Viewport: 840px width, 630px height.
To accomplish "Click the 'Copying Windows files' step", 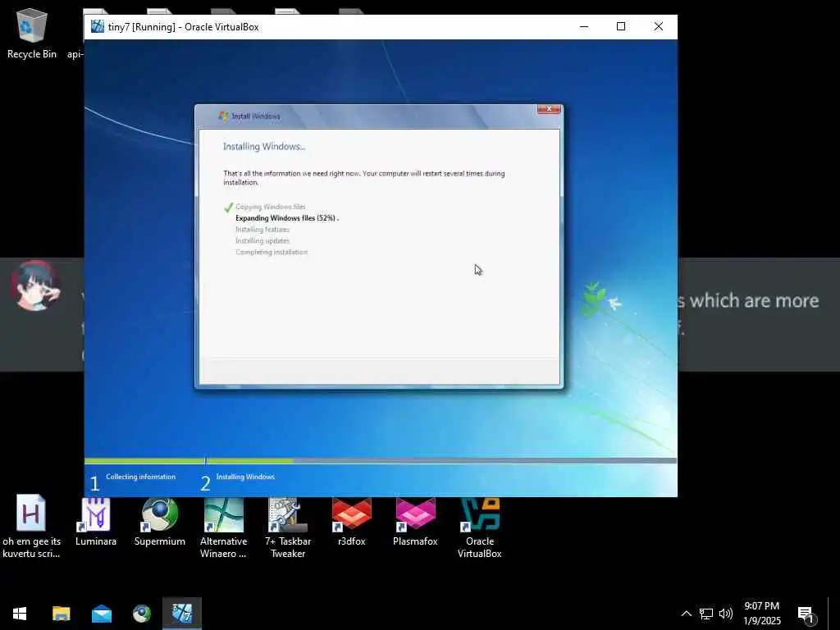I will click(271, 207).
